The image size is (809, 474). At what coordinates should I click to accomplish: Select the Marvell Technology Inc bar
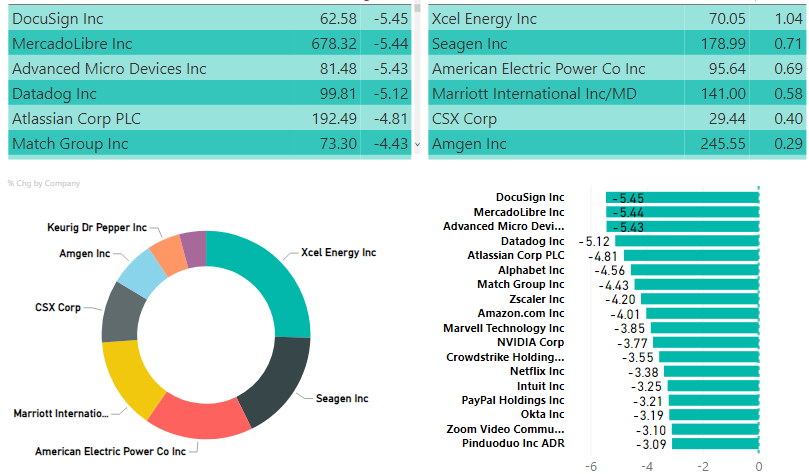[x=705, y=328]
